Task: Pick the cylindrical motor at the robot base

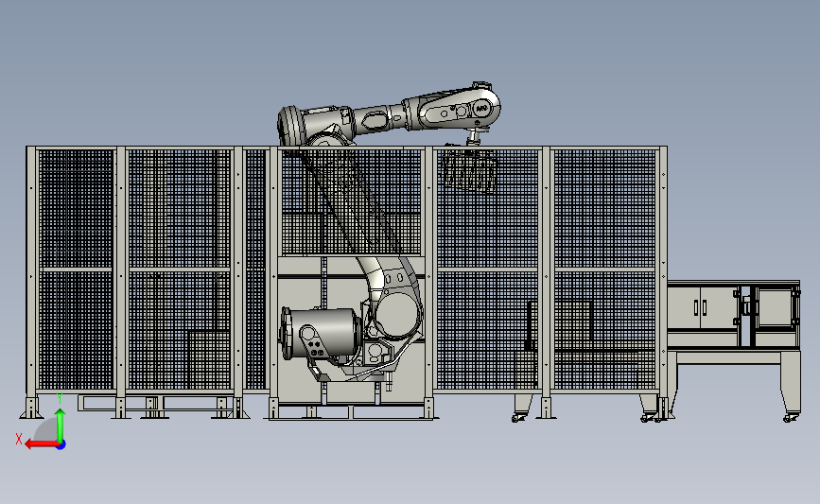Action: pos(320,334)
